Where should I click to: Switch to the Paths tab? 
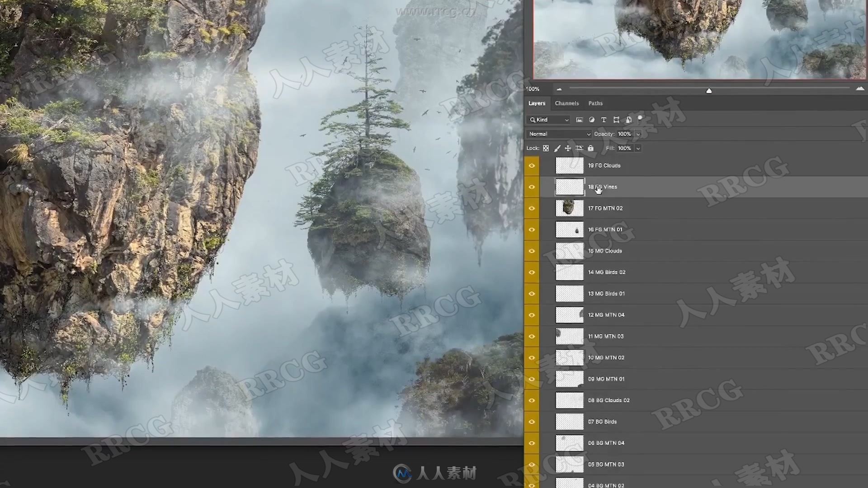(x=595, y=103)
